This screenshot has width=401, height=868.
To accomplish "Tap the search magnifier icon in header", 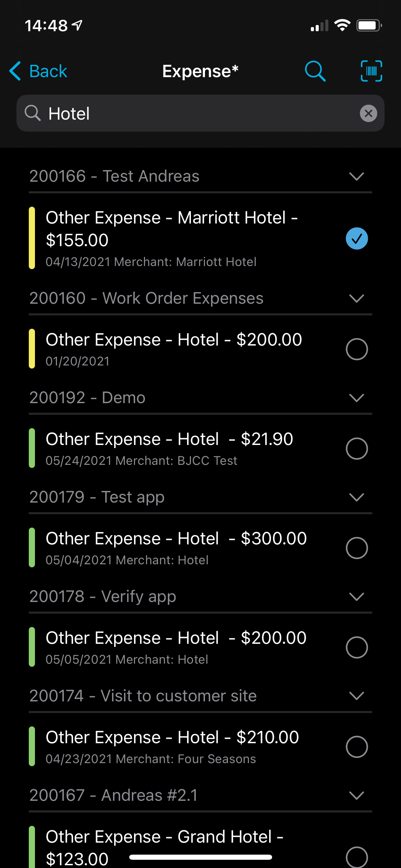I will click(315, 71).
